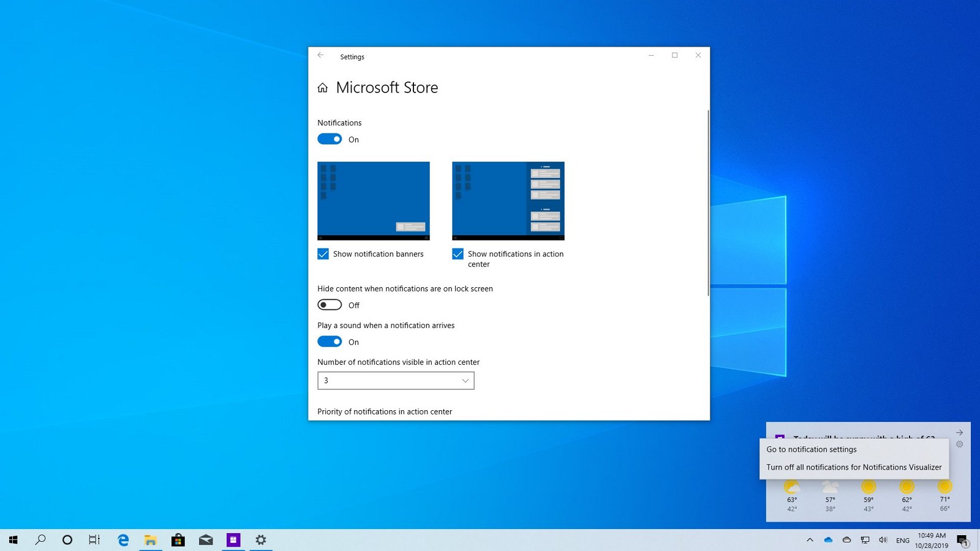Show hidden tray icons chevron
980x551 pixels.
tap(810, 540)
